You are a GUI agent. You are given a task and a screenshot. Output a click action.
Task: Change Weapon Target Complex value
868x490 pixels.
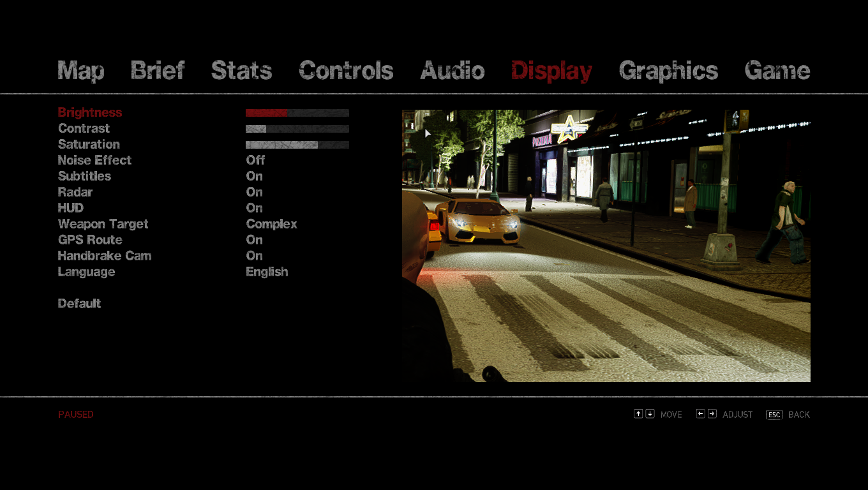[x=272, y=225]
